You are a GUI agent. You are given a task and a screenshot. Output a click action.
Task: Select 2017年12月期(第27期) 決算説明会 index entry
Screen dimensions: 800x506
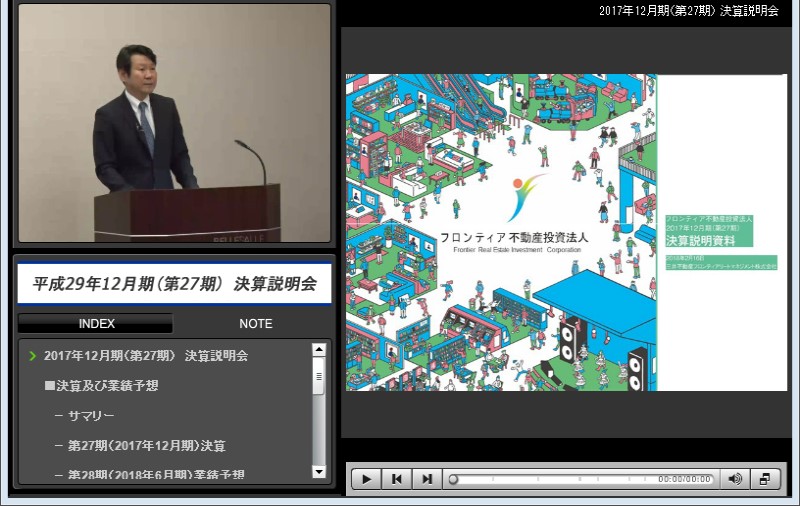click(146, 356)
